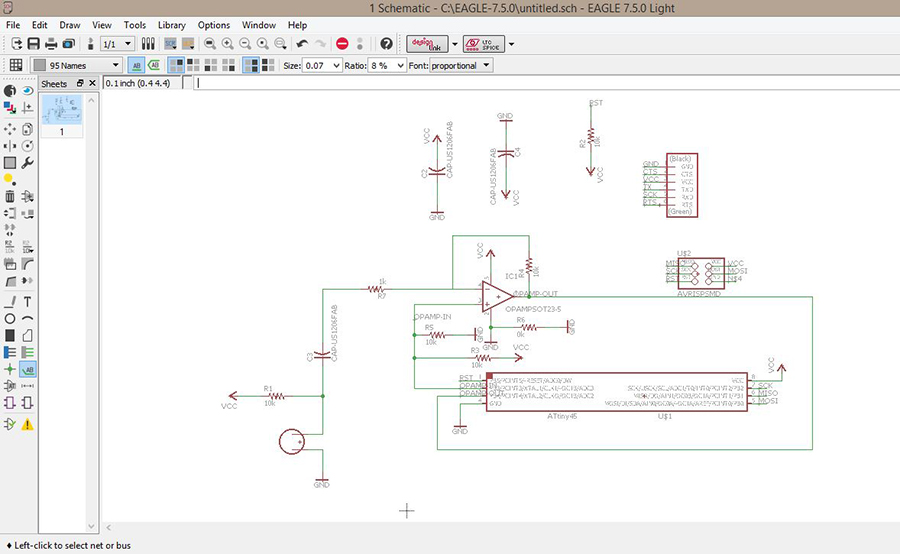Select the Junction tool

10,369
